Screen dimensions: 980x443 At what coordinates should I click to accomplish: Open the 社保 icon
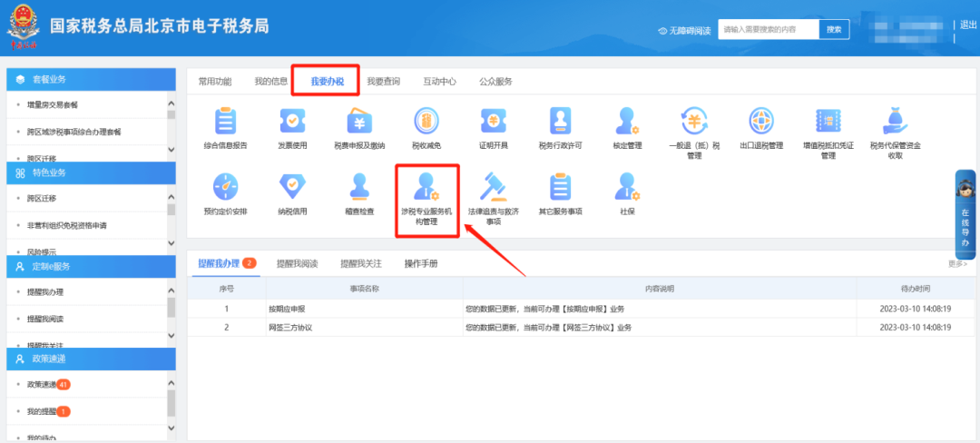click(x=627, y=187)
